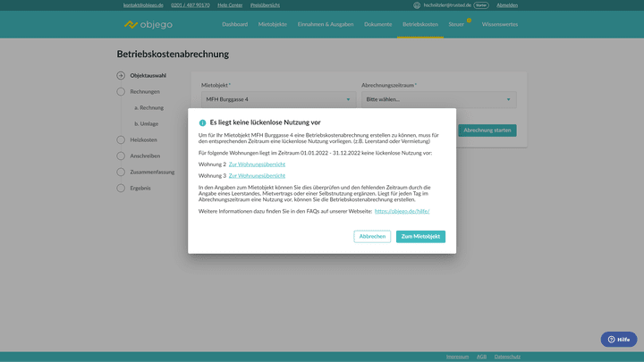Select the Anschreiben step circle
This screenshot has height=362, width=644.
pos(121,156)
